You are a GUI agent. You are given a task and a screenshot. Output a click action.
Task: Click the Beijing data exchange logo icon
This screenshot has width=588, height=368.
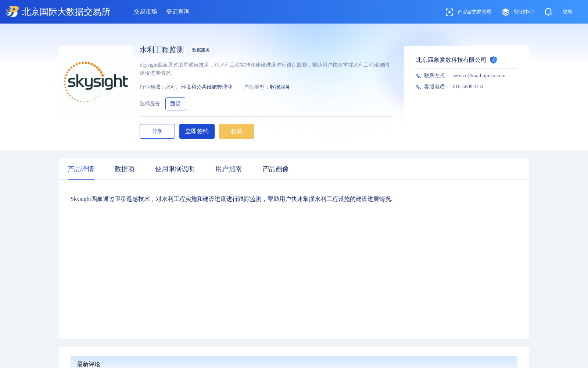12,12
